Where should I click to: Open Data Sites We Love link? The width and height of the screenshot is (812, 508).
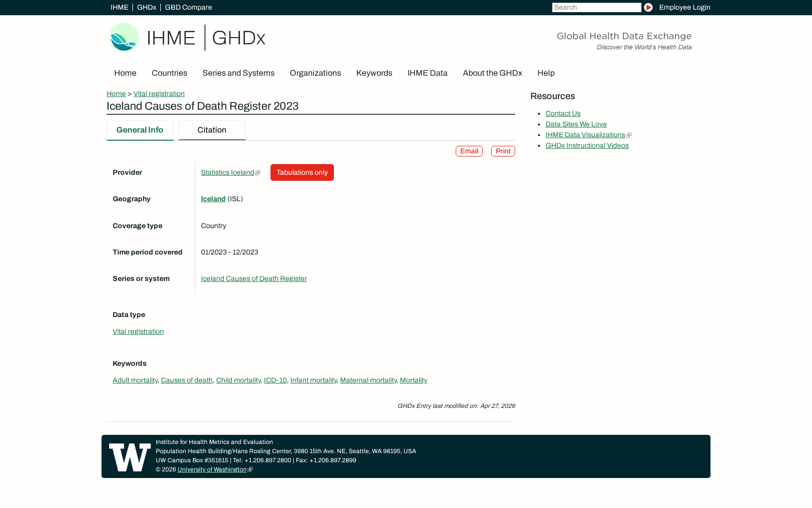[x=576, y=124]
